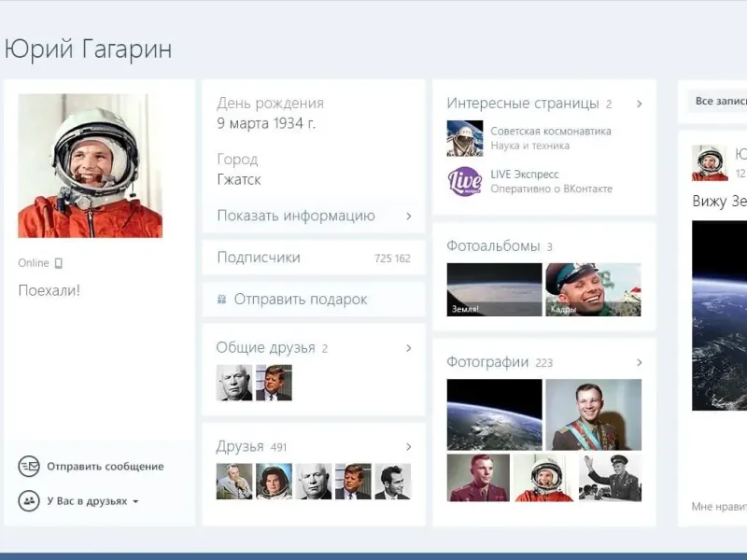Open second common friend avatar in suit

tap(274, 383)
